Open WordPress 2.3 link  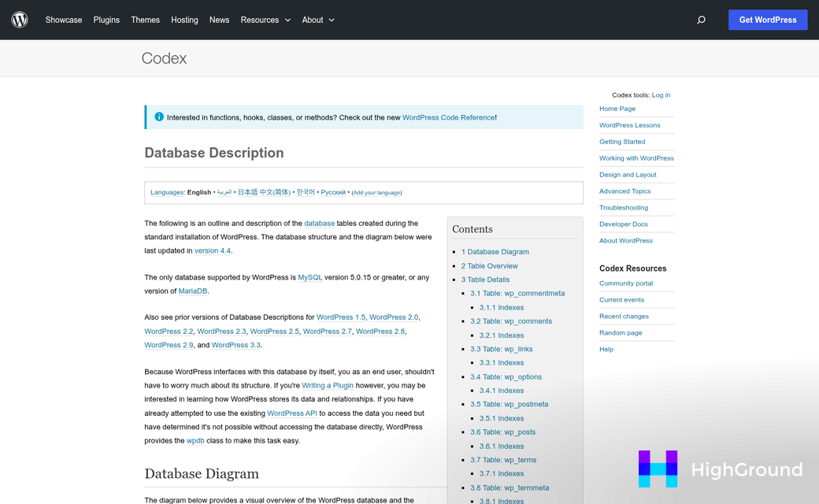pos(221,331)
